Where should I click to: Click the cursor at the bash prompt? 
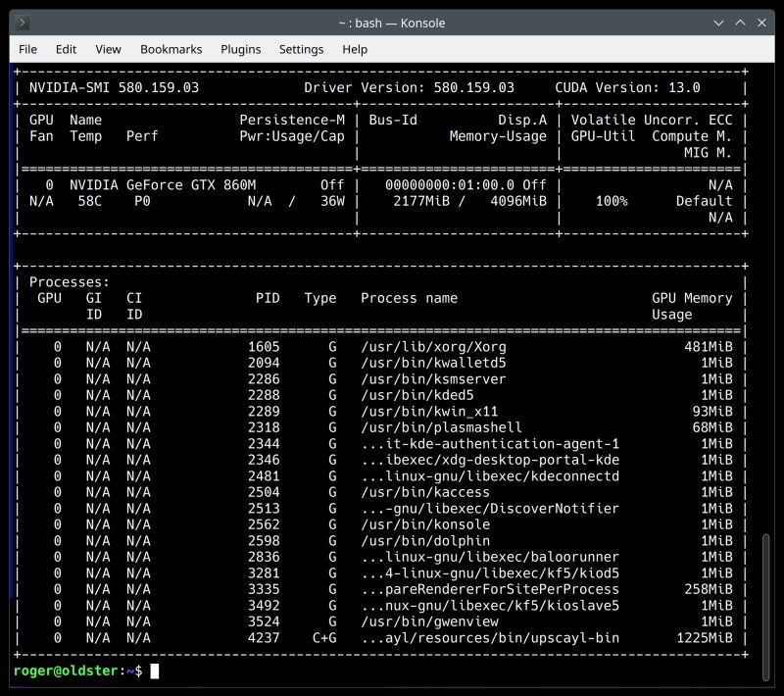[155, 671]
